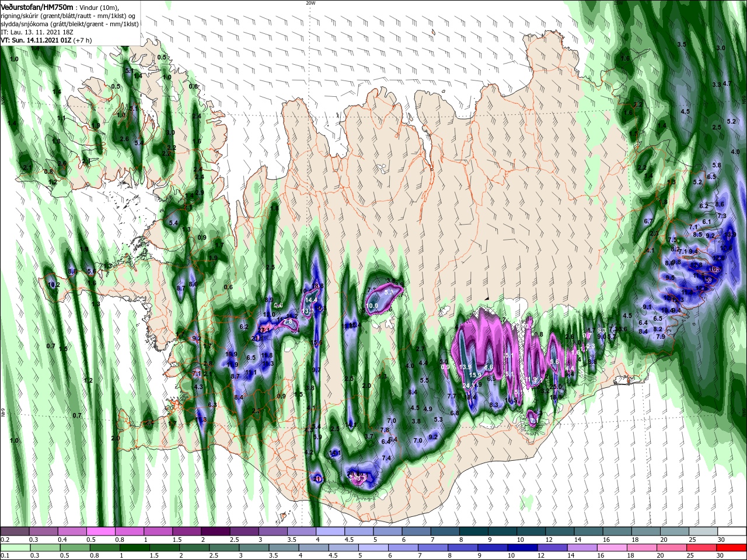Click the bottom-row light pink swatch labeled 16

click(x=611, y=548)
